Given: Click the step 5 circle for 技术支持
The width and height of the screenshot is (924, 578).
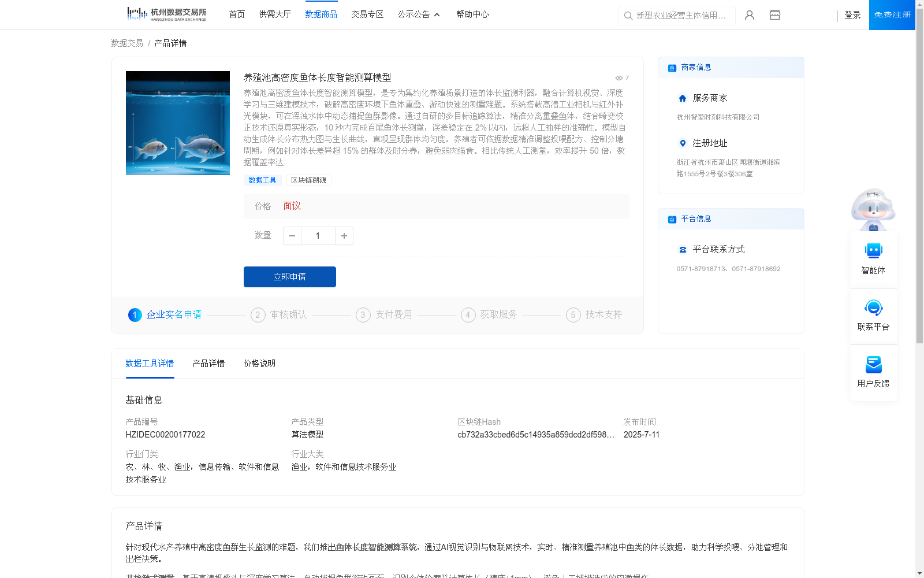Looking at the screenshot, I should click(573, 315).
